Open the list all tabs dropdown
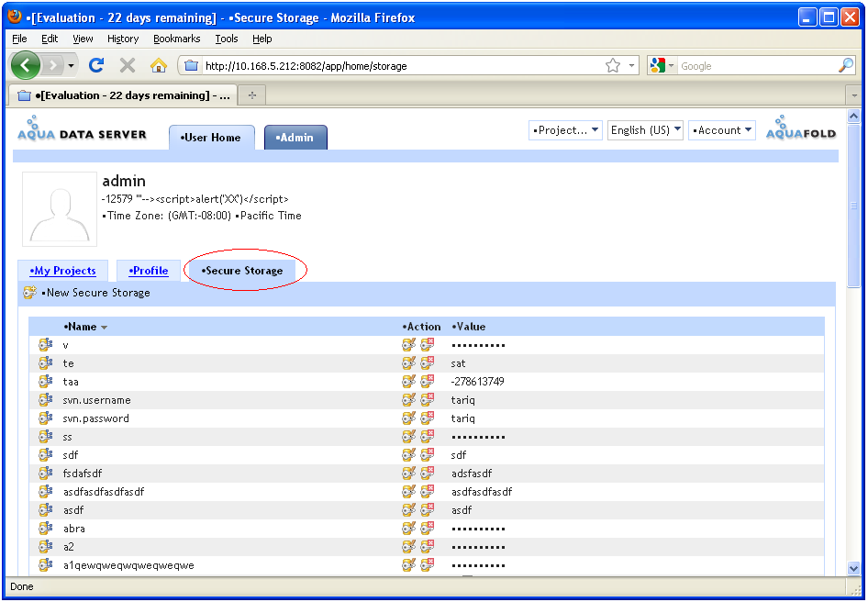 point(854,95)
